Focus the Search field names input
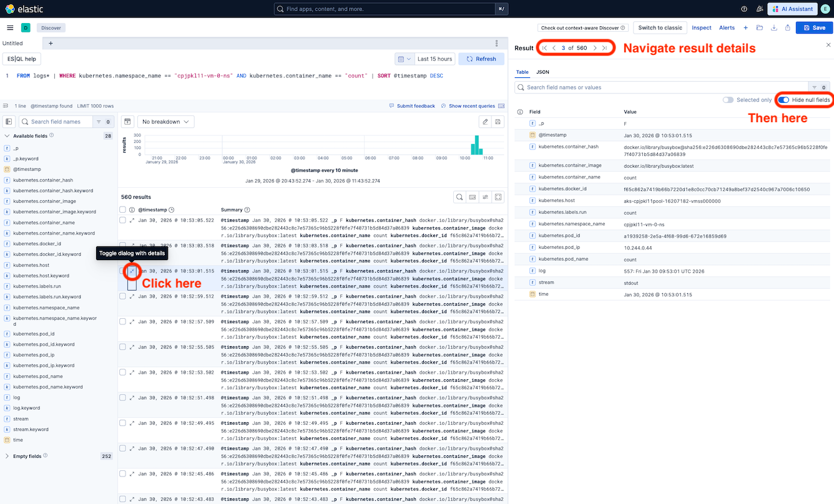Image resolution: width=834 pixels, height=504 pixels. (x=57, y=122)
